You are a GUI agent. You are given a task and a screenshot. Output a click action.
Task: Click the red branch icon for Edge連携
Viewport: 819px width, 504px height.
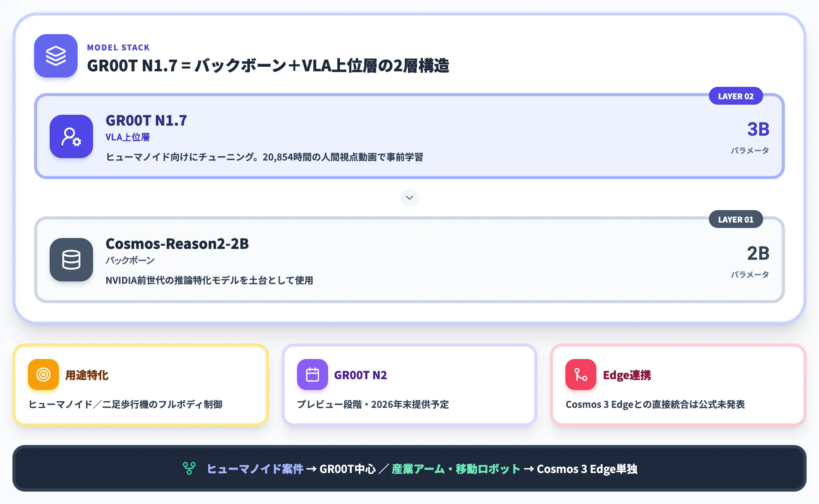581,375
